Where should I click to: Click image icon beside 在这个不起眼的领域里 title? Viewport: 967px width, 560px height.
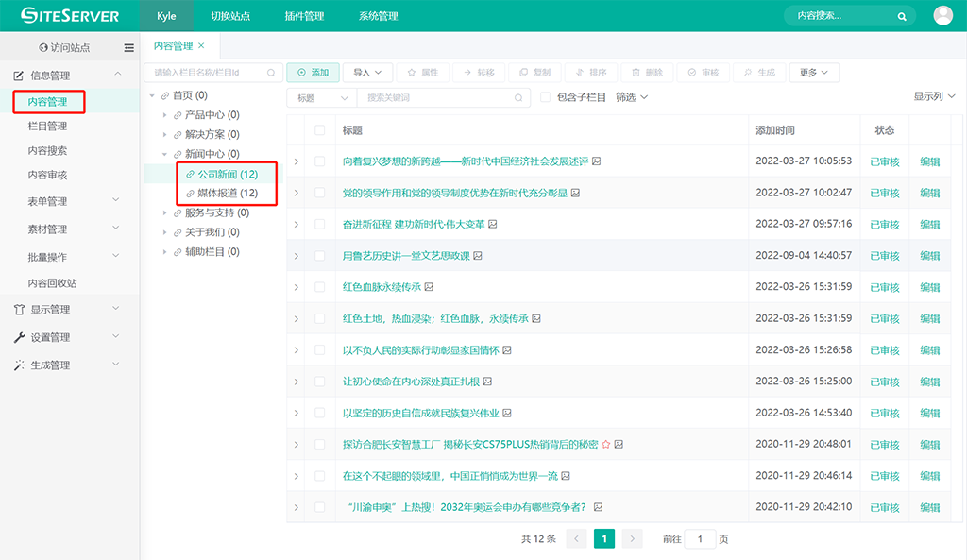pyautogui.click(x=566, y=476)
